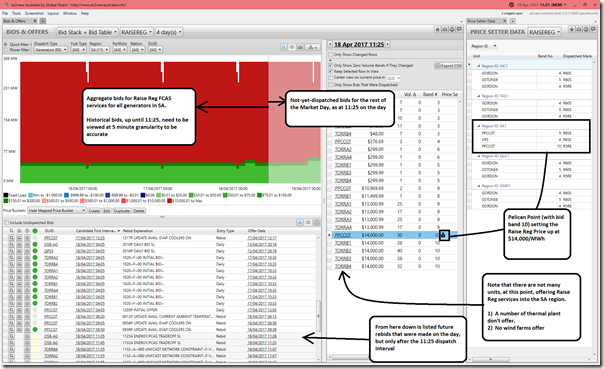Click the camera snapshot icon above the chart
This screenshot has width=604, height=369.
pyautogui.click(x=300, y=47)
